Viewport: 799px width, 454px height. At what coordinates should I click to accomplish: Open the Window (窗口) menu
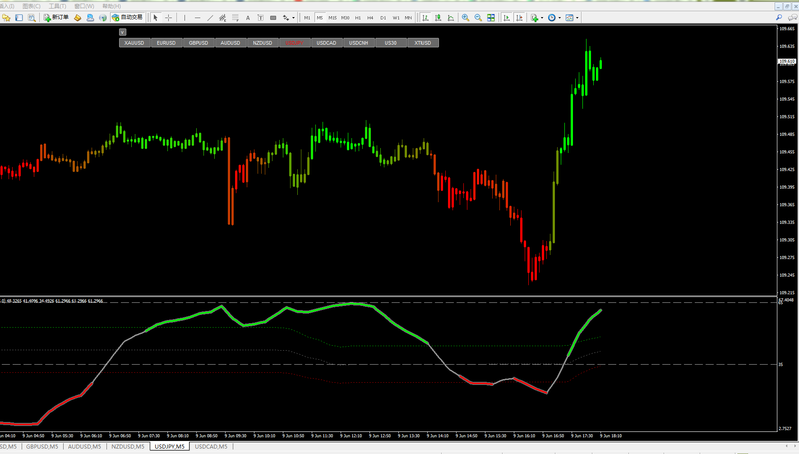(x=84, y=6)
